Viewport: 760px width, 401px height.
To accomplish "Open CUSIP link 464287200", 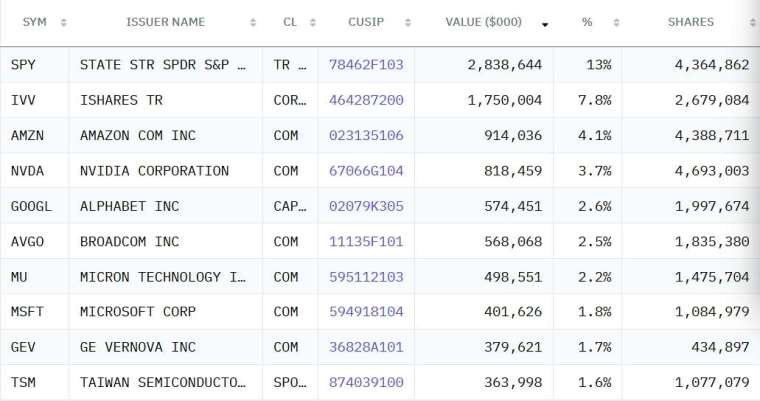I will pos(366,100).
